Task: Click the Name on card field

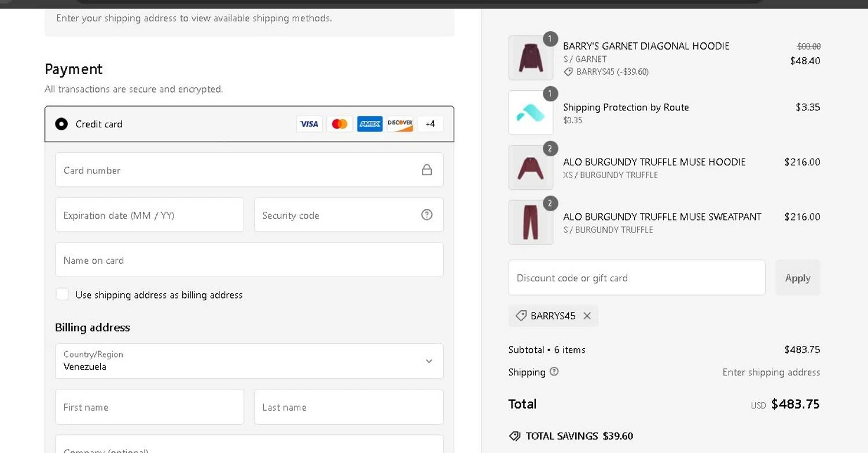Action: pos(249,260)
